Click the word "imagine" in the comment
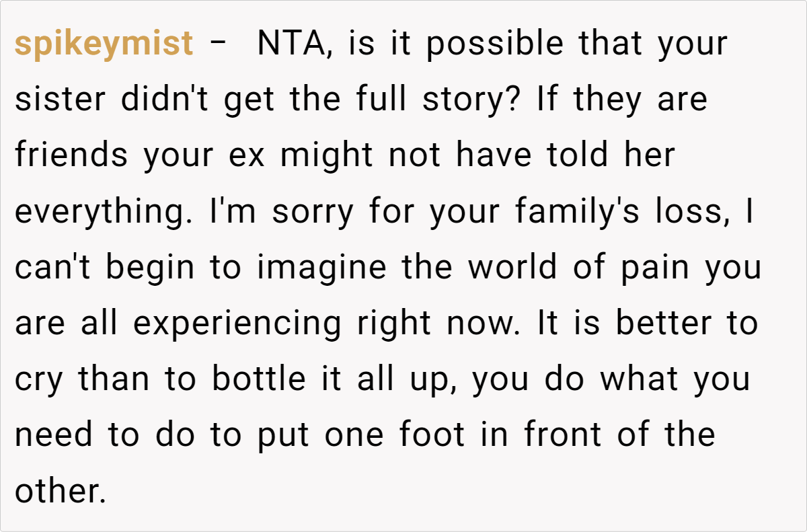The width and height of the screenshot is (807, 532). [321, 268]
